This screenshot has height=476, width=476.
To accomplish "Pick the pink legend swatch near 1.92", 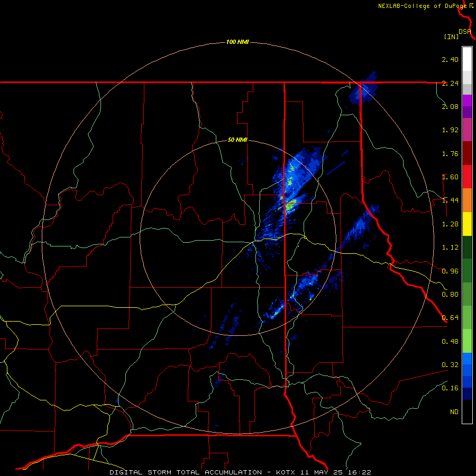I will pos(467,130).
